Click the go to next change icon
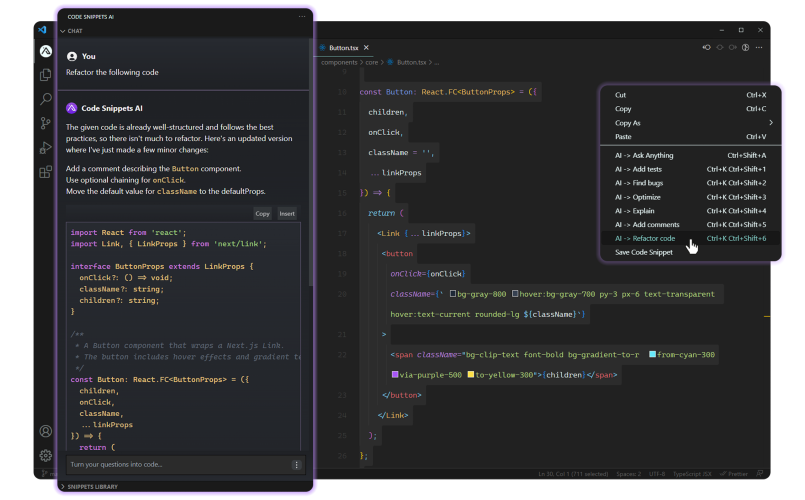Image resolution: width=805 pixels, height=500 pixels. pos(733,47)
